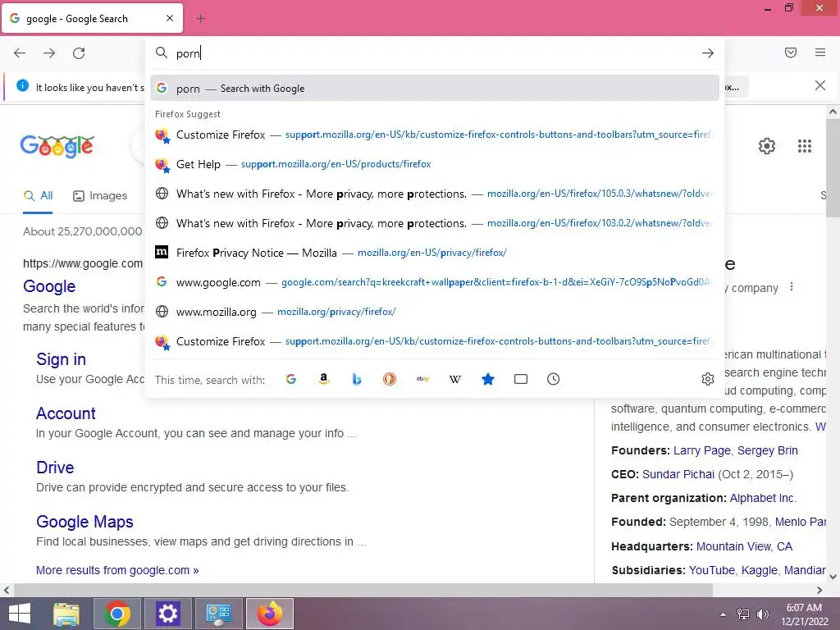Screen dimensions: 840x630
Task: Search this time with eBay icon
Action: coord(422,379)
